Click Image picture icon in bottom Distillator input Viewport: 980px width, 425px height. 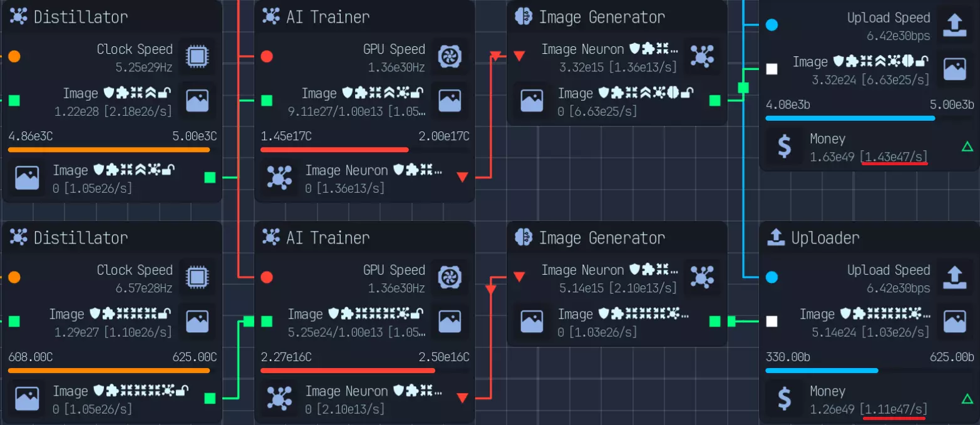[x=197, y=321]
